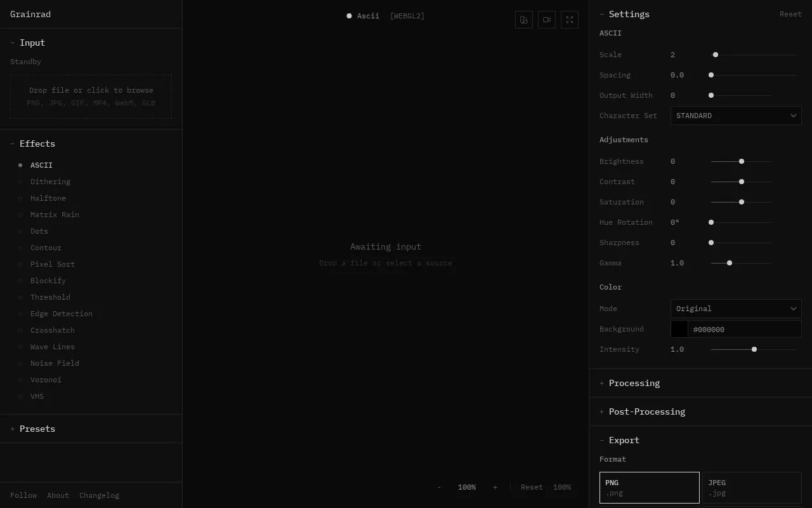This screenshot has height=508, width=812.
Task: Zoom in with the plus button
Action: coord(495,487)
